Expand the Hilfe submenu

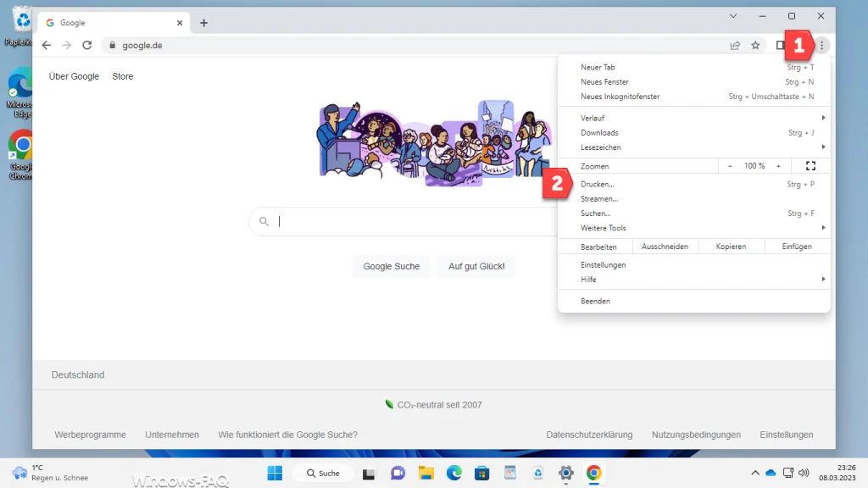point(693,280)
